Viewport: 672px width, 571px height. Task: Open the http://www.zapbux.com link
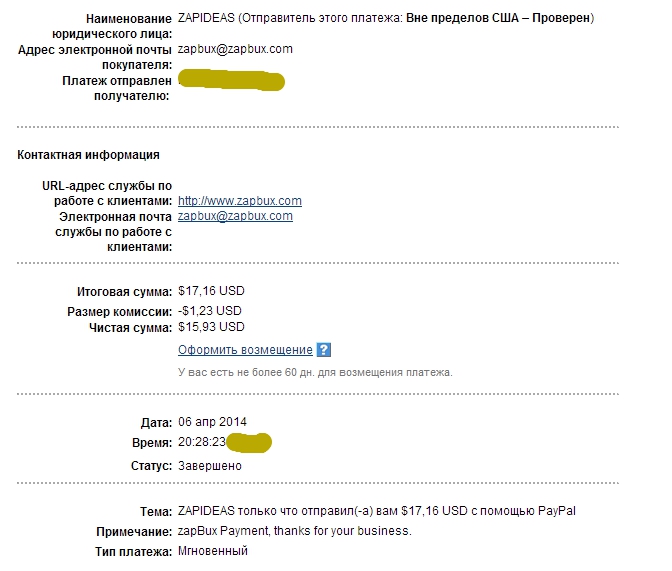240,201
